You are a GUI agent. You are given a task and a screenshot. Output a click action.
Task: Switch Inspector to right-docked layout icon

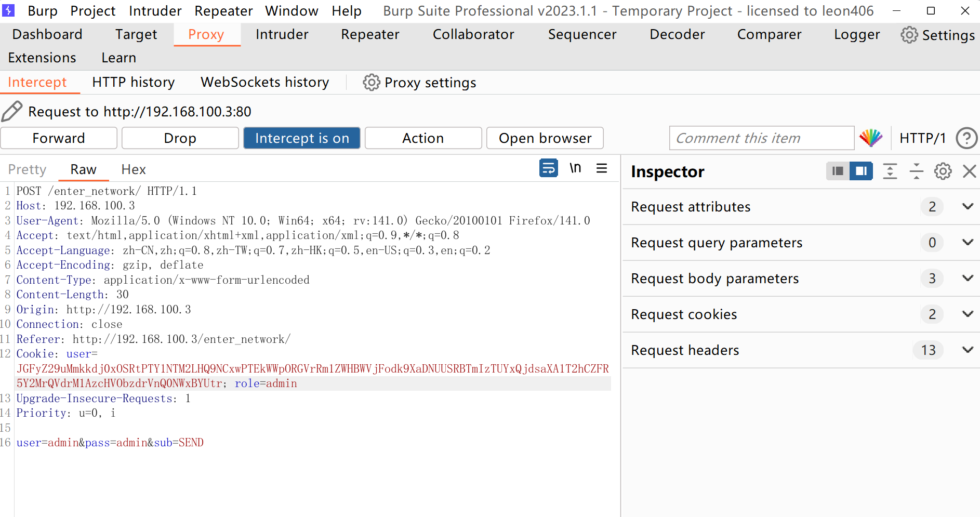click(x=861, y=171)
